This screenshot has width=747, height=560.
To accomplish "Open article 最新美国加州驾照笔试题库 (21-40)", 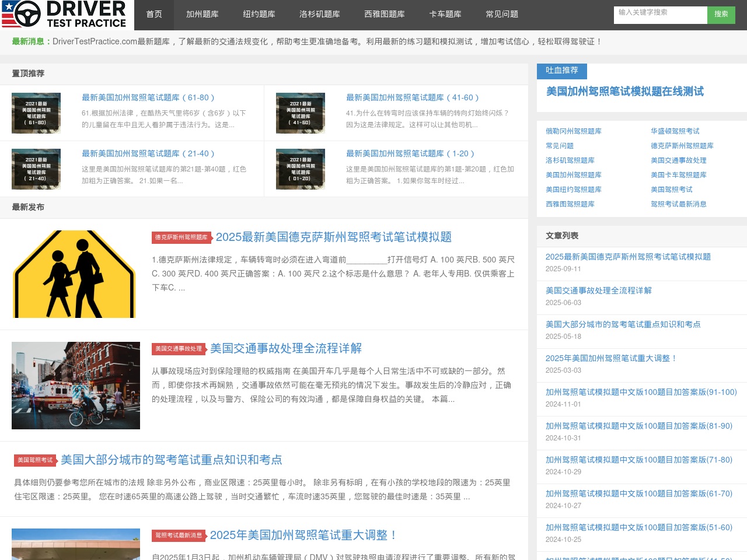I will pyautogui.click(x=148, y=154).
